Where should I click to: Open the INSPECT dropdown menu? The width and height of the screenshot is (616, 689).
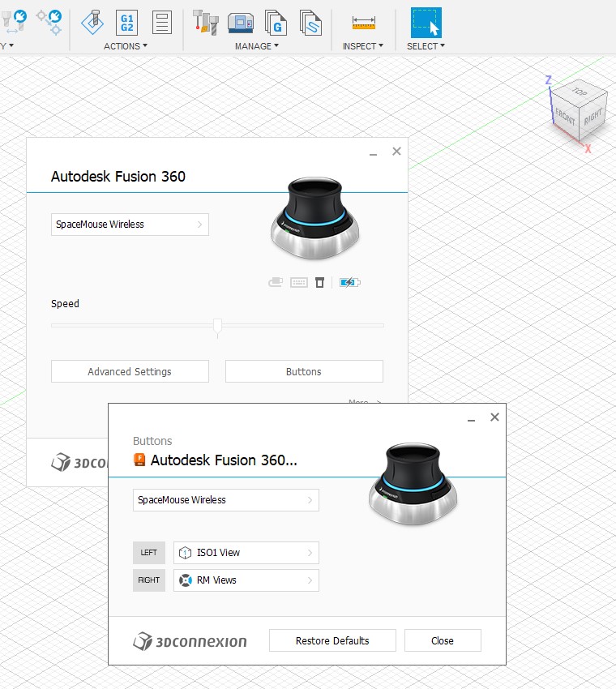point(363,46)
